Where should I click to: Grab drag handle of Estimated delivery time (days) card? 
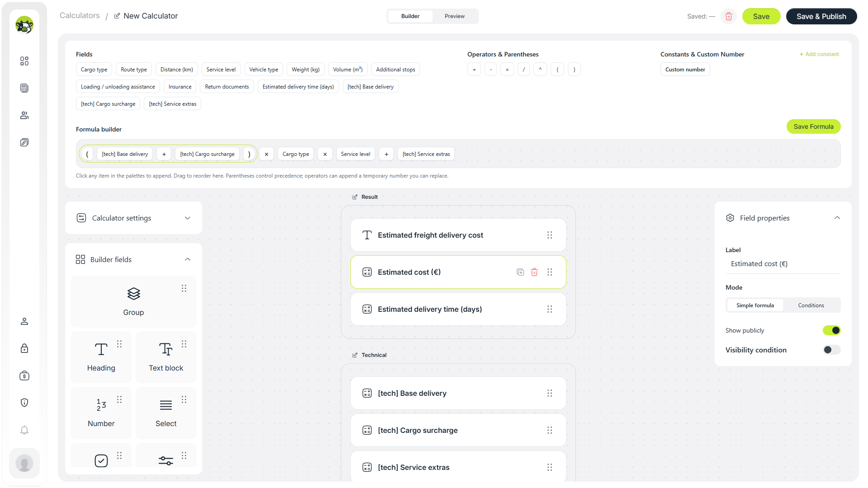click(550, 309)
